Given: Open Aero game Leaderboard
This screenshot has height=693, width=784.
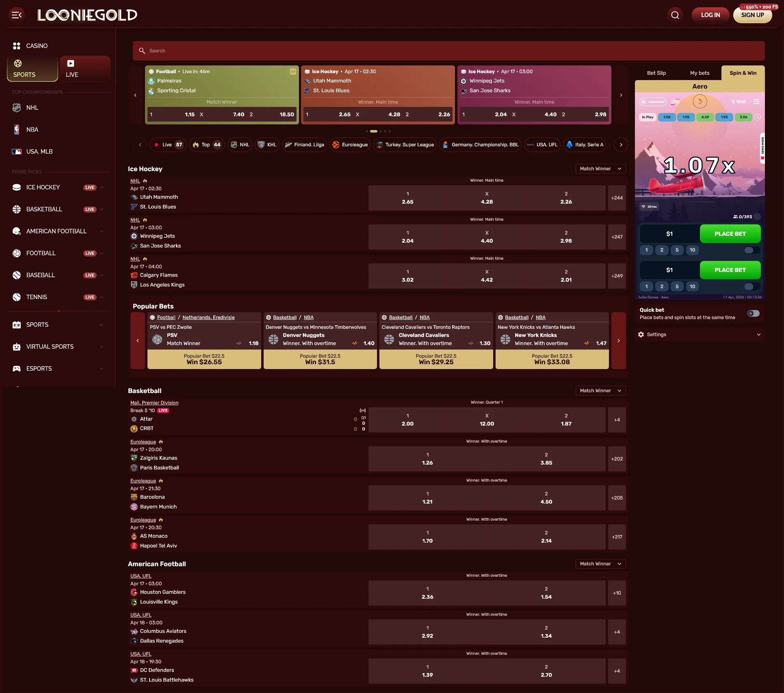Looking at the screenshot, I should [x=653, y=102].
